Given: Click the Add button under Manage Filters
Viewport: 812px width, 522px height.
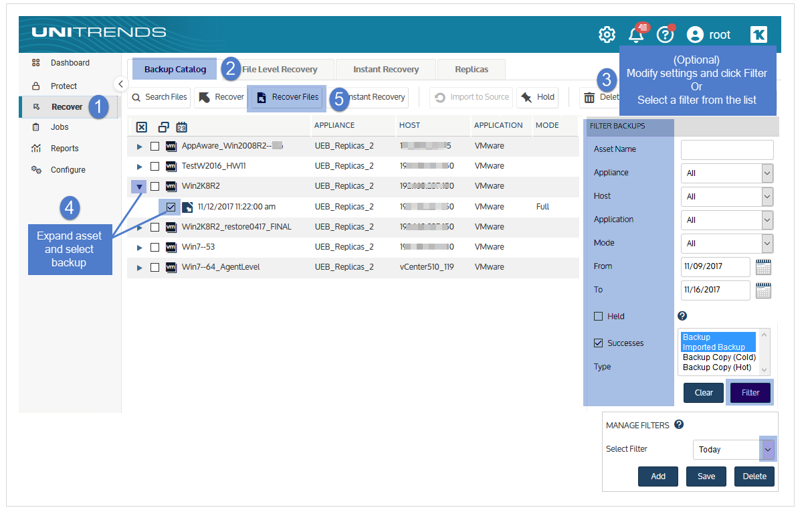Looking at the screenshot, I should tap(658, 476).
